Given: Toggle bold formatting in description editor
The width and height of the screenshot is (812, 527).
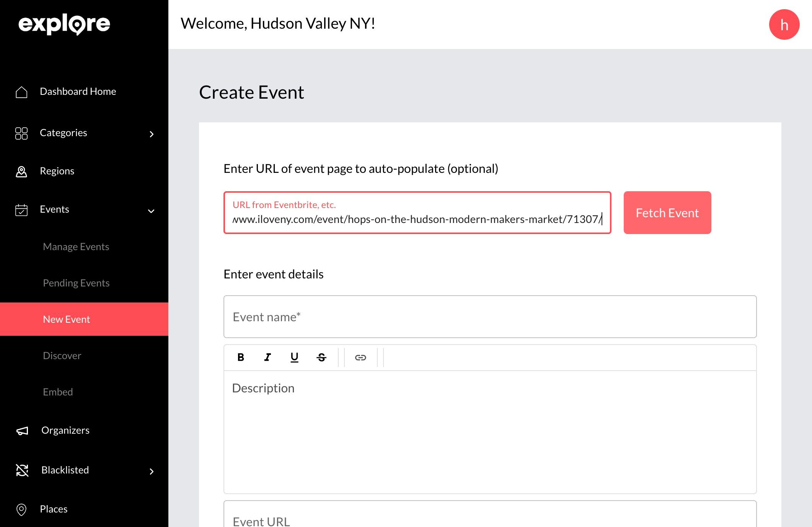Looking at the screenshot, I should 241,357.
